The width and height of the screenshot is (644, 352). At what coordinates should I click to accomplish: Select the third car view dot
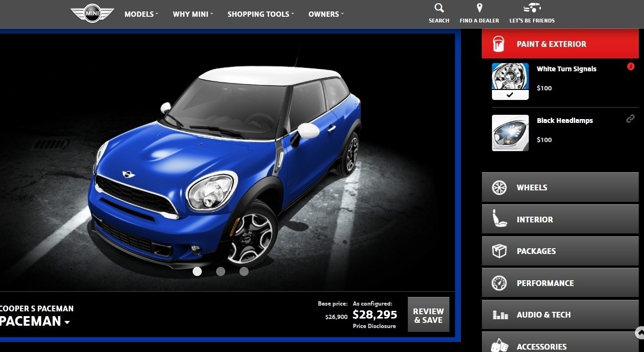coord(244,272)
